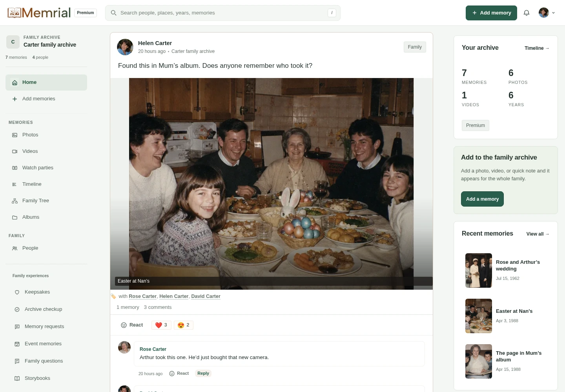This screenshot has height=392, width=565.
Task: Open the profile avatar menu
Action: click(x=547, y=13)
